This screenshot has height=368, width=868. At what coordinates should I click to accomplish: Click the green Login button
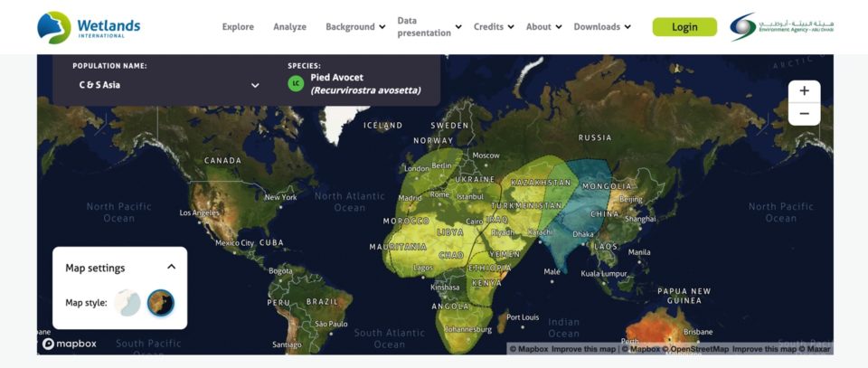click(684, 27)
